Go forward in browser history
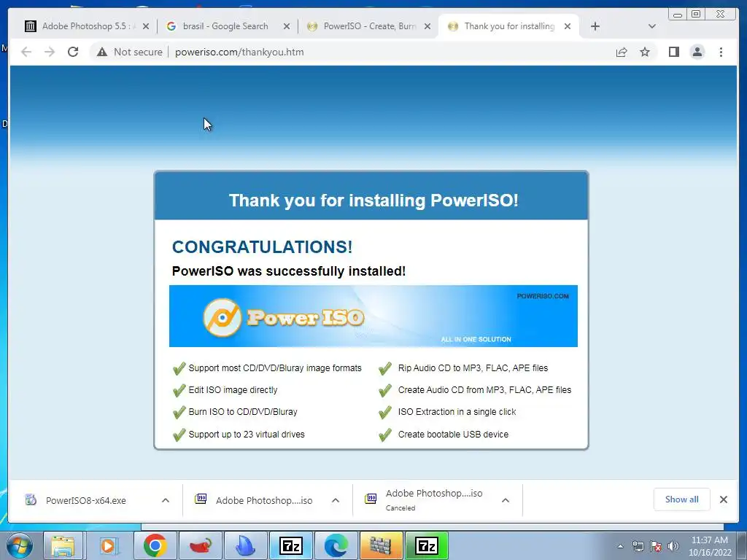747x560 pixels. [50, 52]
